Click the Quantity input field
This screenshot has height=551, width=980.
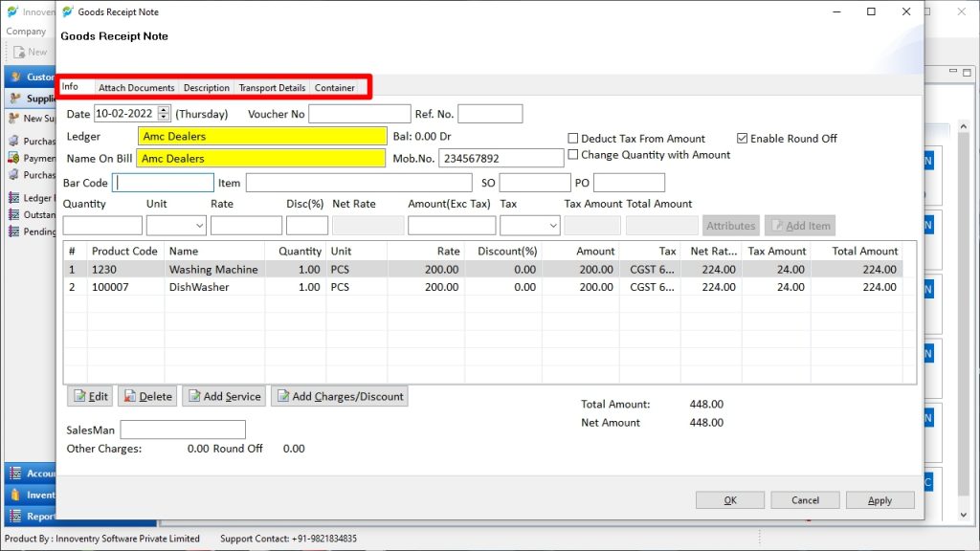(x=102, y=226)
